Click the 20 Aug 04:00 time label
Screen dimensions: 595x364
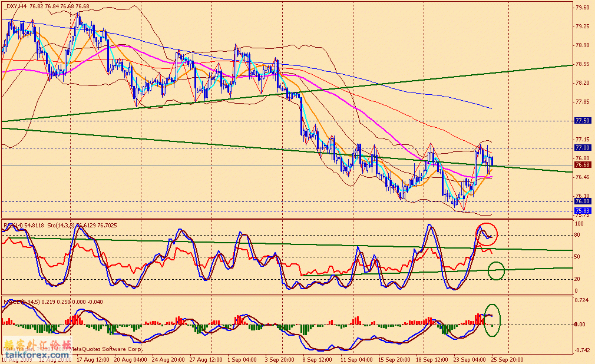pyautogui.click(x=131, y=359)
